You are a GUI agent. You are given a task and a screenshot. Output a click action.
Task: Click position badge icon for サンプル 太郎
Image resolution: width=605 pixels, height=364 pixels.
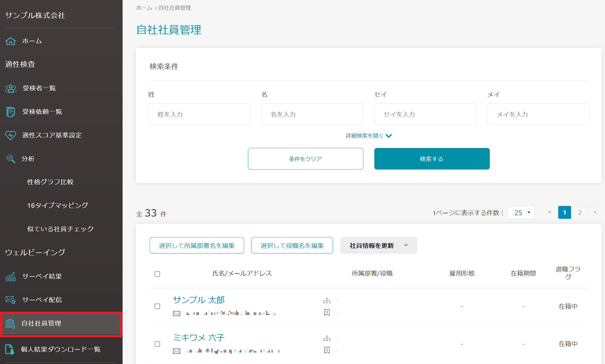tap(327, 312)
